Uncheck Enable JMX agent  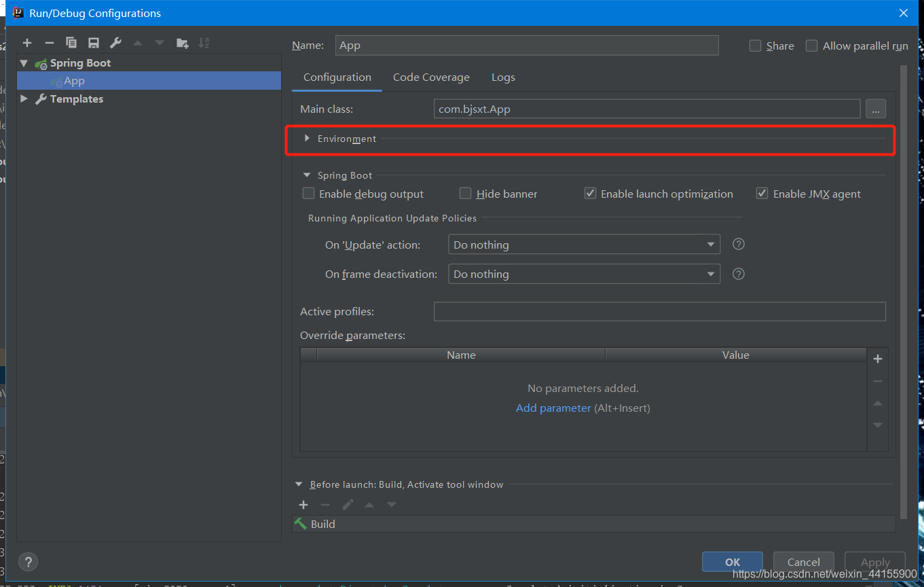762,194
